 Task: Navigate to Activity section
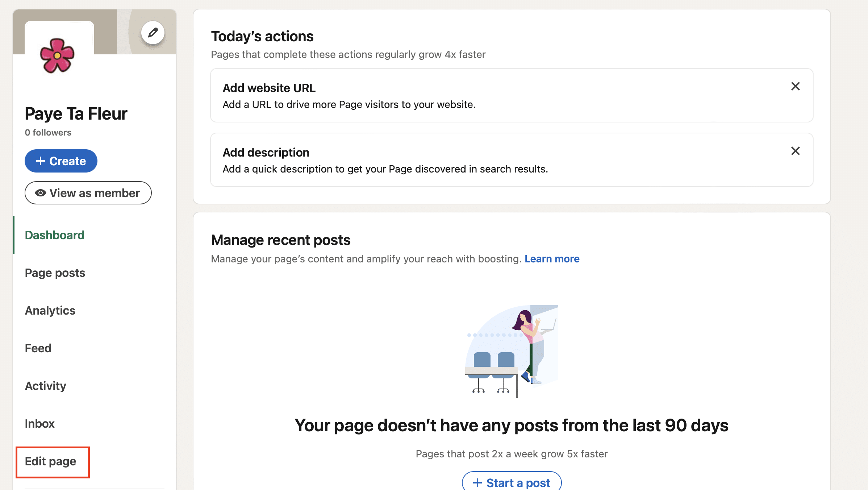(45, 386)
